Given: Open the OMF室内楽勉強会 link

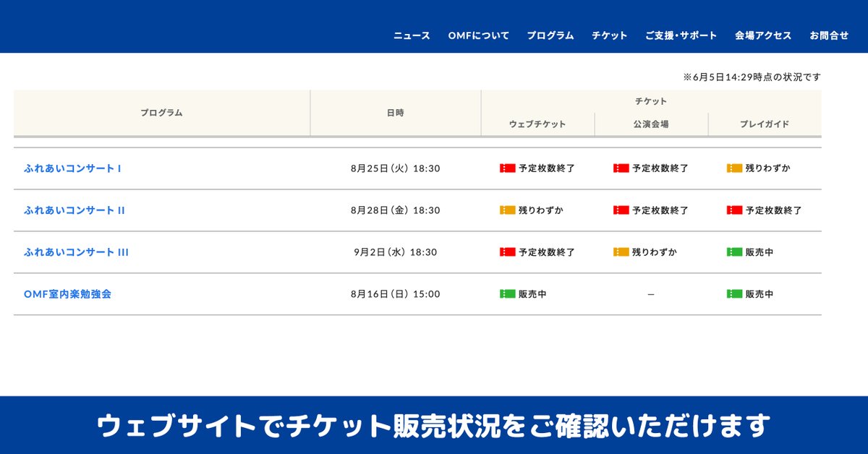Looking at the screenshot, I should 68,294.
